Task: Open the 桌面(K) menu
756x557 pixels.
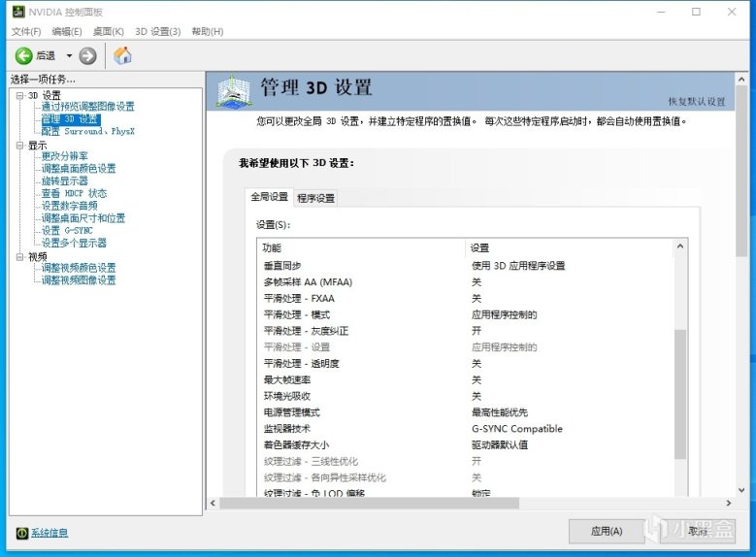Action: [109, 31]
